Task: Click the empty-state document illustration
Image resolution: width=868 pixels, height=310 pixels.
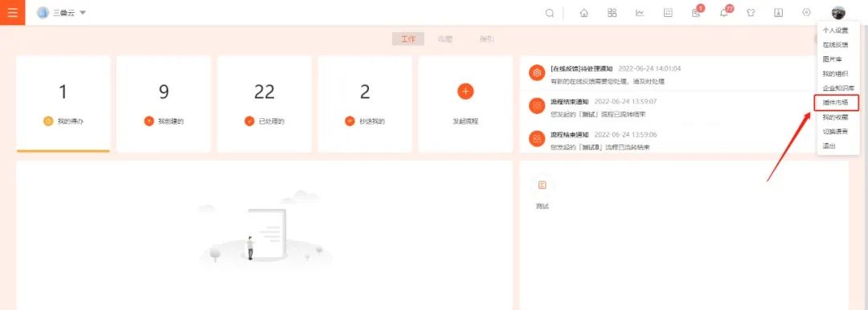Action: [266, 230]
